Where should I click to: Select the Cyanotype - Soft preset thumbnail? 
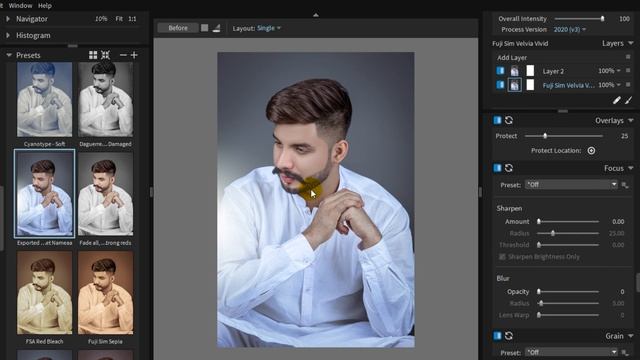point(44,100)
